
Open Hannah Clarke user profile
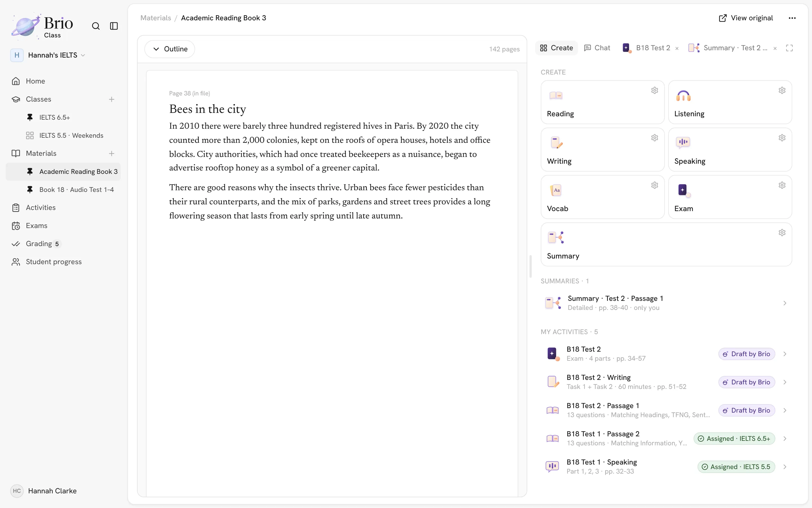pos(44,491)
